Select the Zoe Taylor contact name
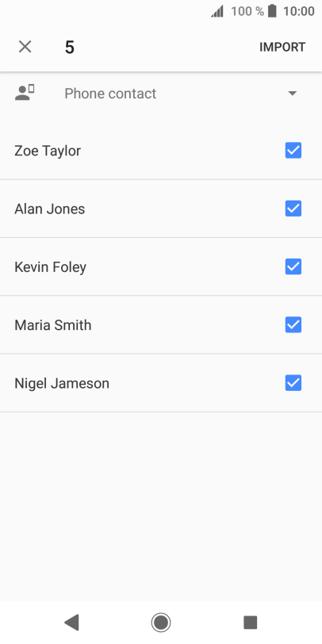This screenshot has width=322, height=644. (48, 151)
